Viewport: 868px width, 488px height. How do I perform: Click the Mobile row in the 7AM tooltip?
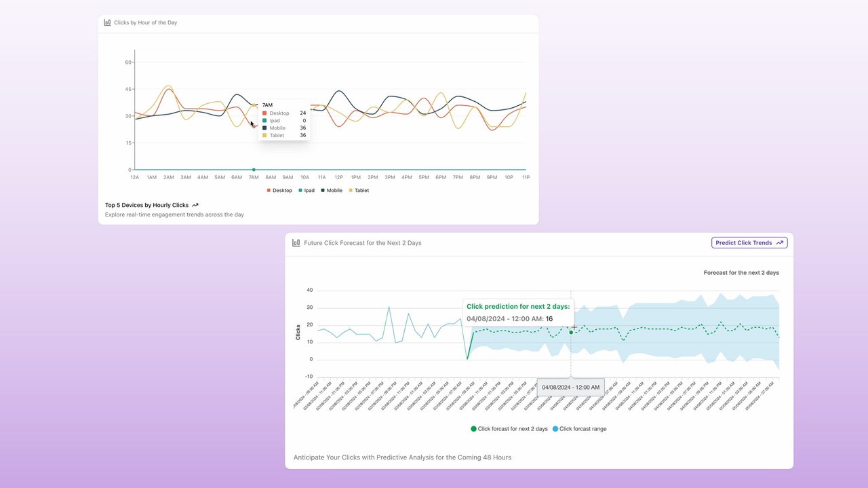283,128
